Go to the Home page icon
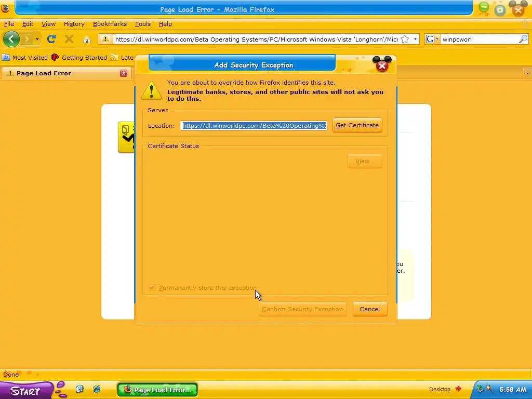This screenshot has height=399, width=532. point(87,39)
